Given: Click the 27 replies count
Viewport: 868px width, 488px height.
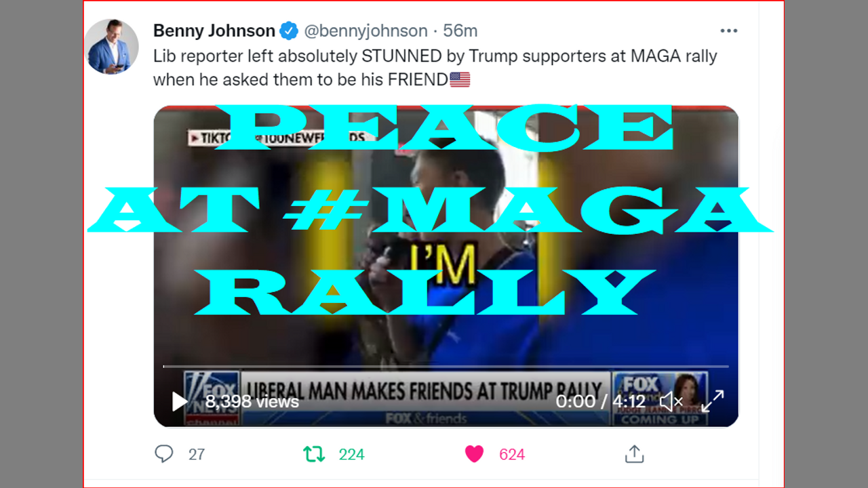Looking at the screenshot, I should (197, 454).
